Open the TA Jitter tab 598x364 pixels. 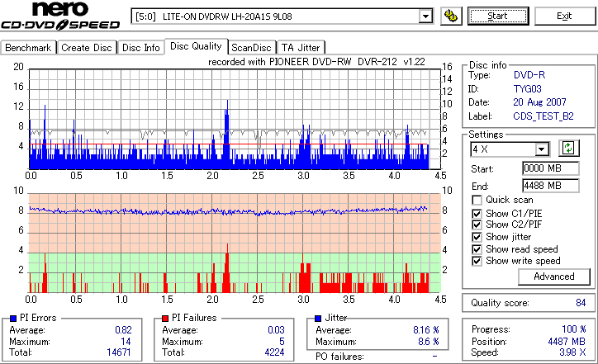[301, 48]
